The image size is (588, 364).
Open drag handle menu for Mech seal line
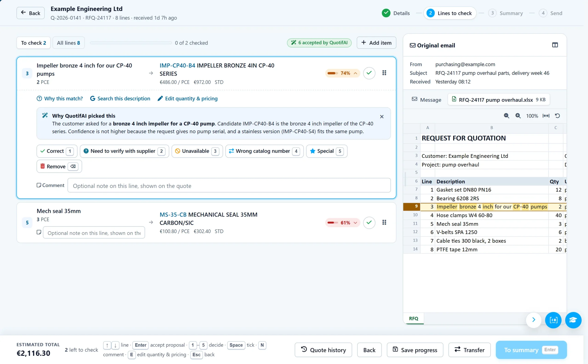pyautogui.click(x=384, y=223)
